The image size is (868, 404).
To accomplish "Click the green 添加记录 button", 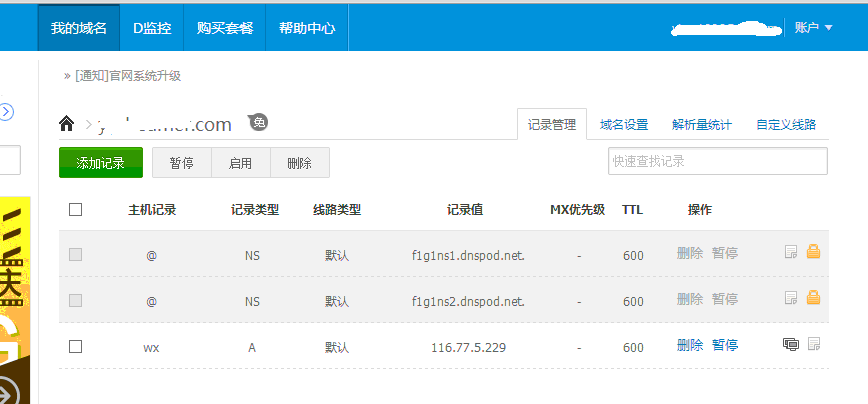I will pyautogui.click(x=101, y=163).
